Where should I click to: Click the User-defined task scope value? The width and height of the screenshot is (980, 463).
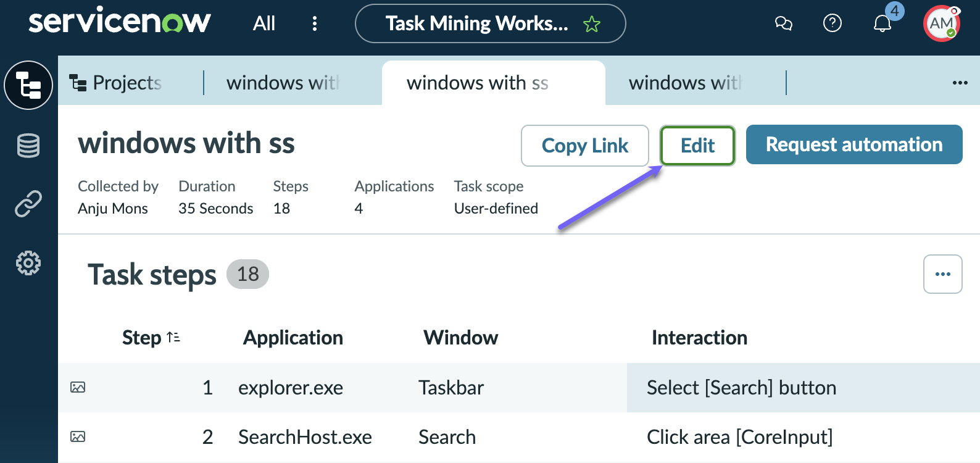pyautogui.click(x=496, y=209)
